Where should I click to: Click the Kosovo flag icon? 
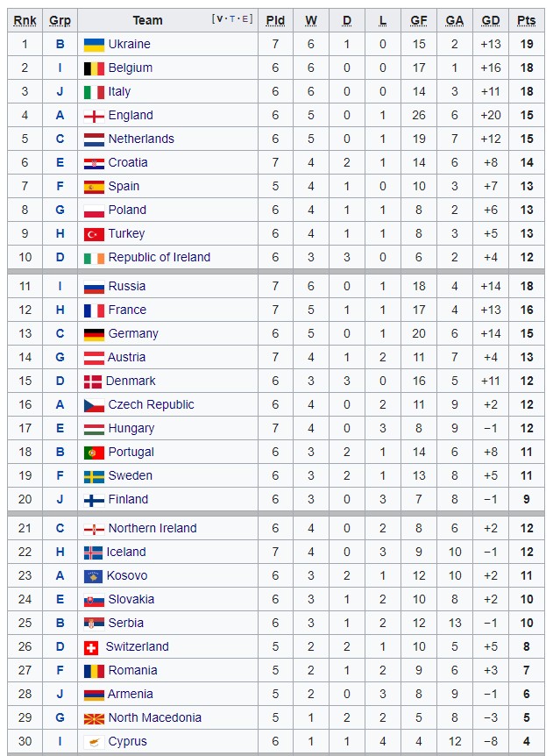(x=92, y=575)
